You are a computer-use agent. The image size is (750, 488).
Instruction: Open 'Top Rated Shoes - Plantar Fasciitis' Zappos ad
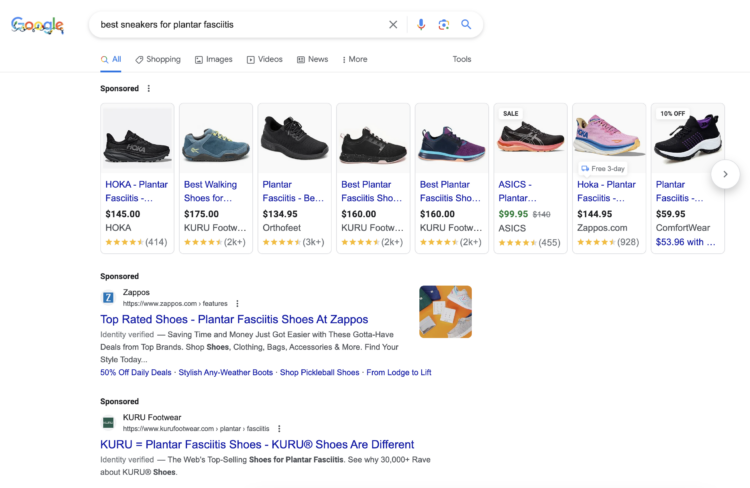[x=234, y=319]
